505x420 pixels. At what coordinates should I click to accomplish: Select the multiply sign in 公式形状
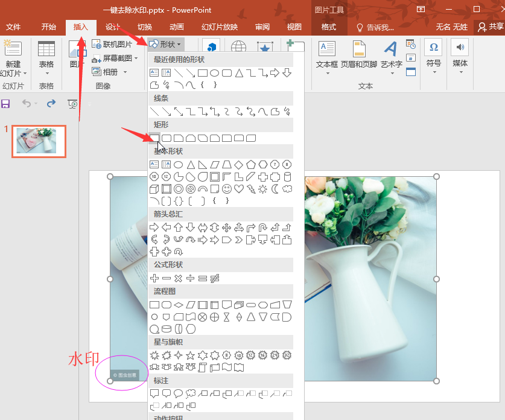pos(179,278)
